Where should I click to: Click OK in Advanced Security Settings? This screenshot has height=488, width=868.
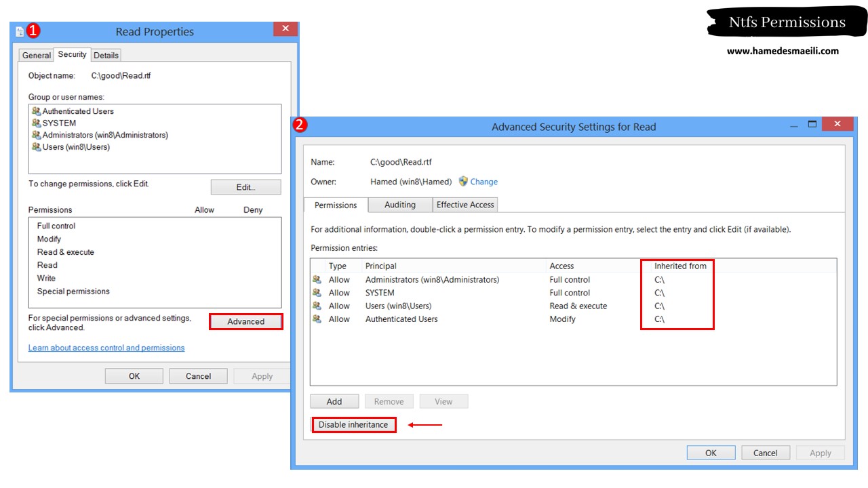click(x=711, y=453)
